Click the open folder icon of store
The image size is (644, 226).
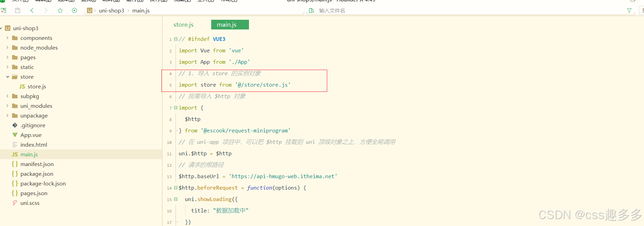(x=15, y=77)
